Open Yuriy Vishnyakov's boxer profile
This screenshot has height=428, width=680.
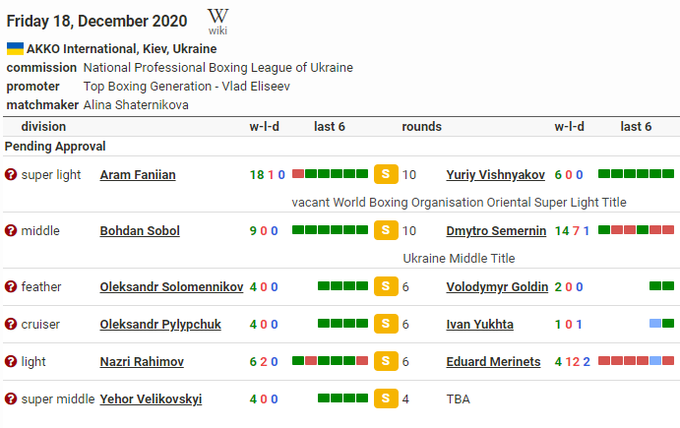coord(495,175)
